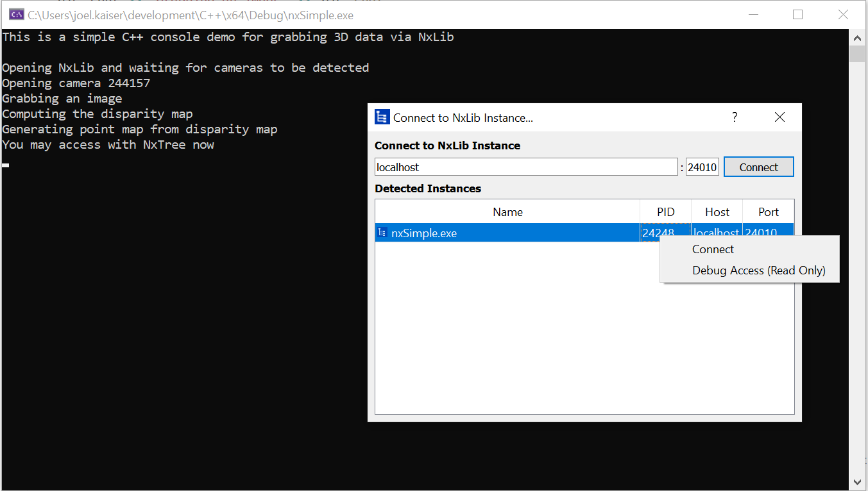The height and width of the screenshot is (491, 868).
Task: Minimize the nxSimple.exe console window
Action: (752, 15)
